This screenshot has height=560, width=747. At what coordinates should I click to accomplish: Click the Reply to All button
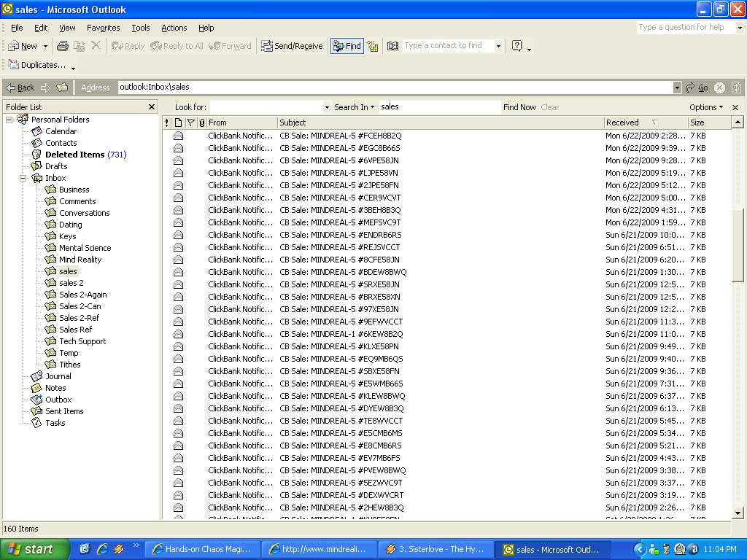click(177, 46)
